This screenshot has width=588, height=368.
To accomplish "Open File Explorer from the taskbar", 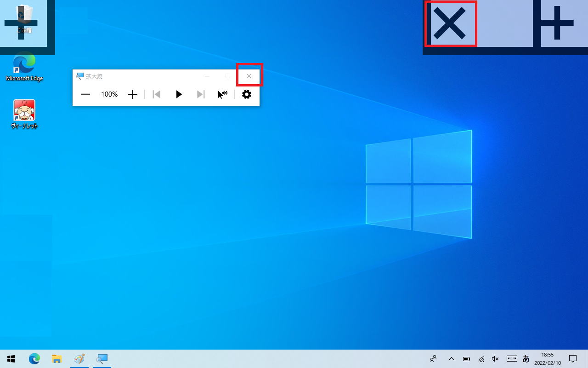I will coord(57,359).
